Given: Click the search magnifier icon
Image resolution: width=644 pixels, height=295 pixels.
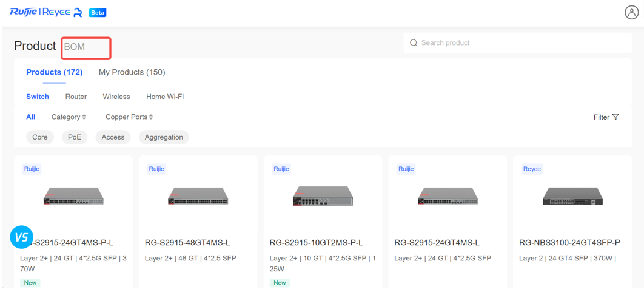Looking at the screenshot, I should coord(414,43).
